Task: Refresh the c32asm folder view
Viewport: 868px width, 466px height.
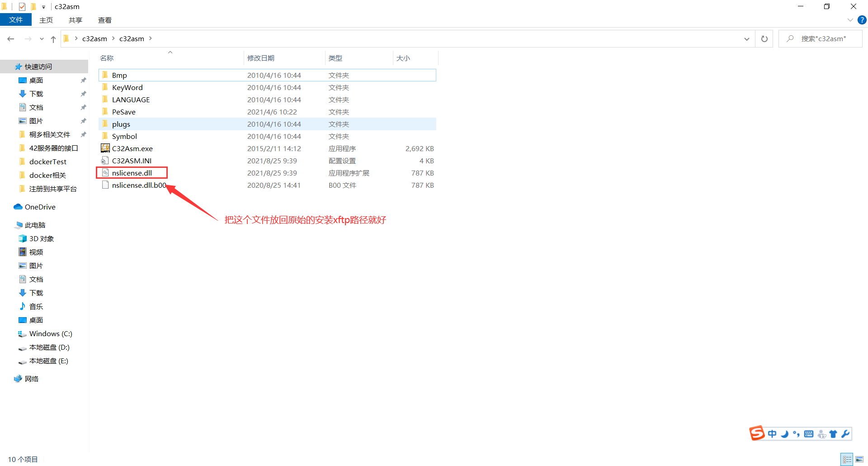Action: (764, 39)
